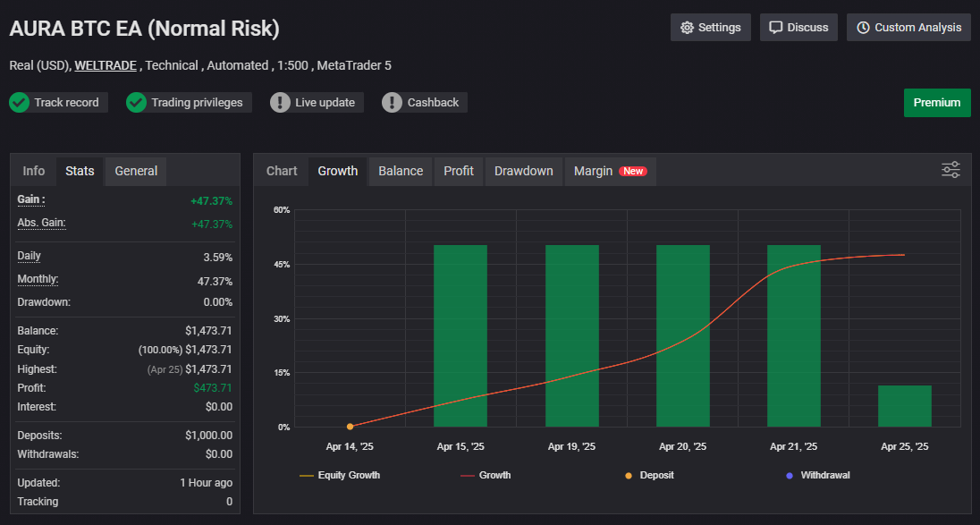Screen dimensions: 980x525
Task: Click the green Premium button
Action: [936, 102]
